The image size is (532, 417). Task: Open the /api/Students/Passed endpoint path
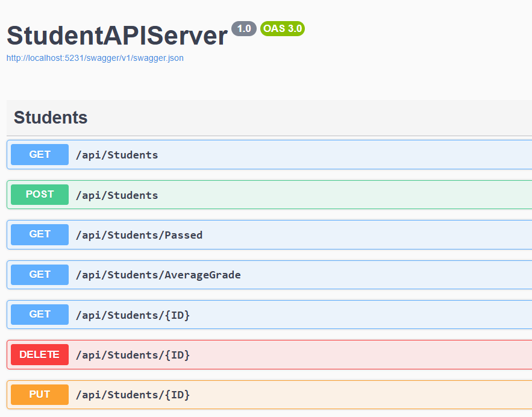point(139,235)
